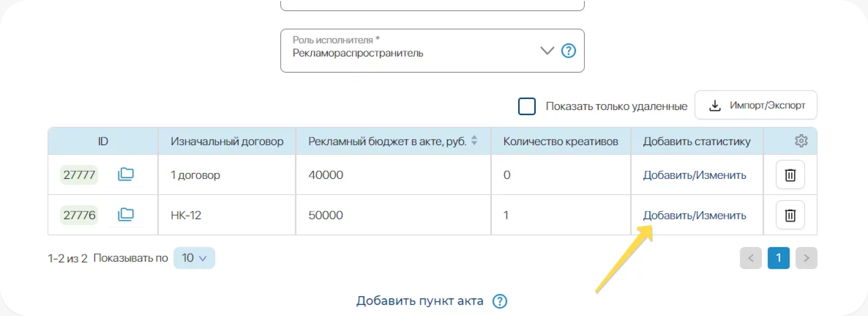Click the Добавить статистику column header
Viewport: 868px width, 316px height.
click(x=697, y=141)
